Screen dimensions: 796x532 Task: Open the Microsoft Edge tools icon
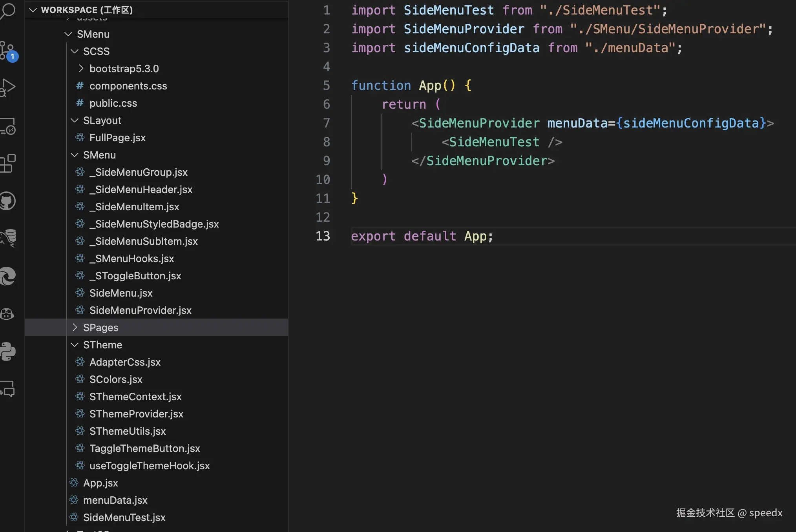[8, 276]
